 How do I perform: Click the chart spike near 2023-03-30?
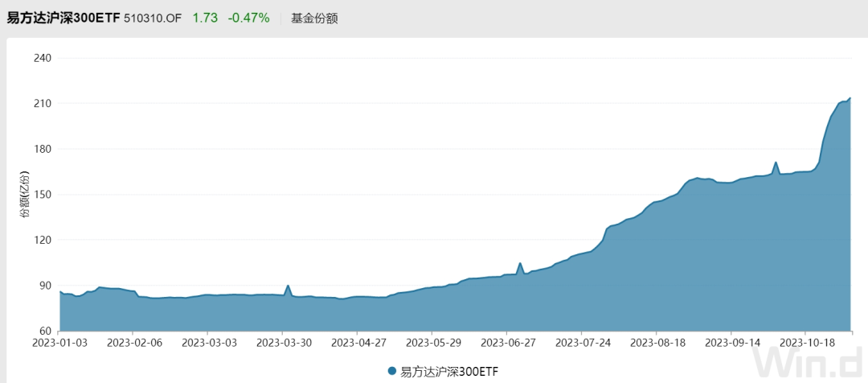coord(288,286)
